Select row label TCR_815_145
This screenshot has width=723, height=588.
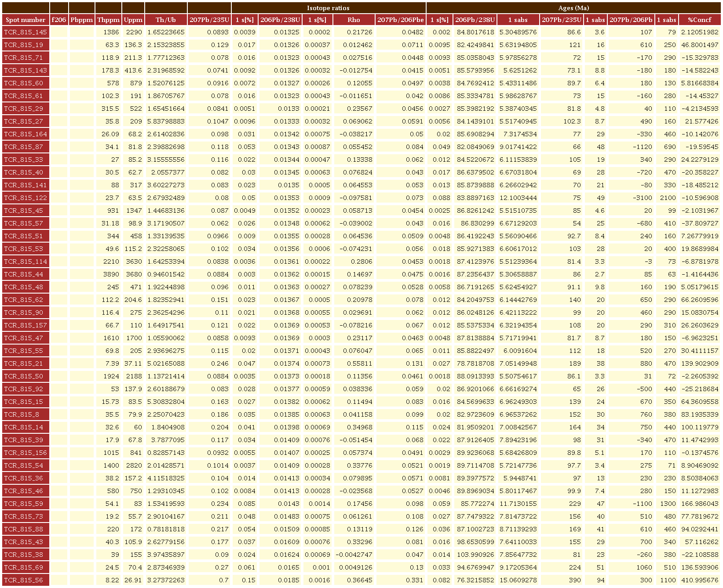click(26, 32)
